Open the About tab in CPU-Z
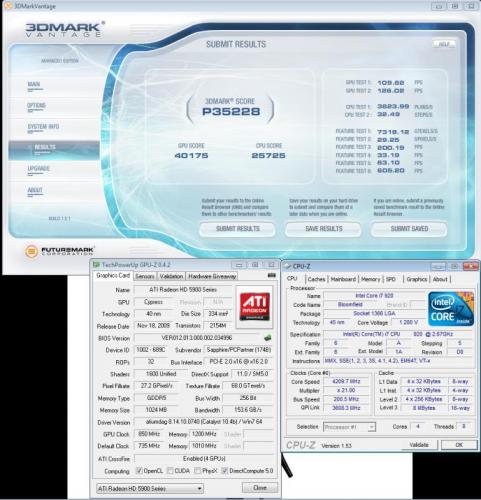The width and height of the screenshot is (481, 500). [440, 279]
